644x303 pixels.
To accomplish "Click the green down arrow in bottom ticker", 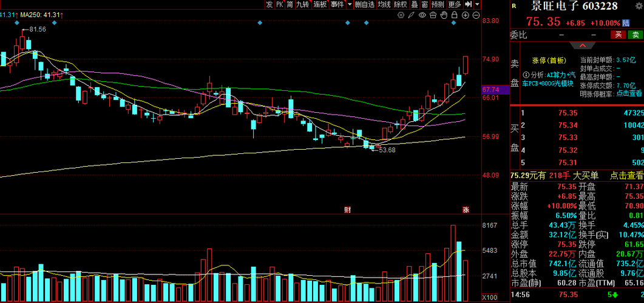I will tap(615, 295).
